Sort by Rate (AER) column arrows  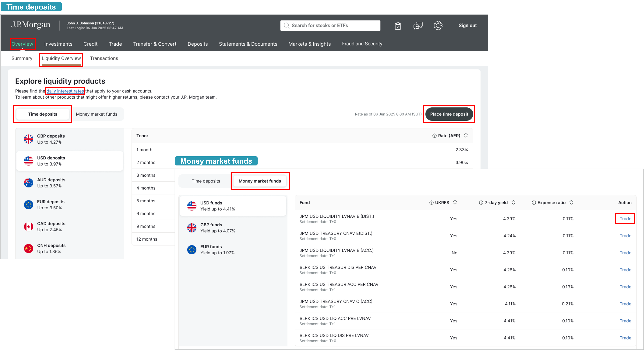click(x=466, y=135)
